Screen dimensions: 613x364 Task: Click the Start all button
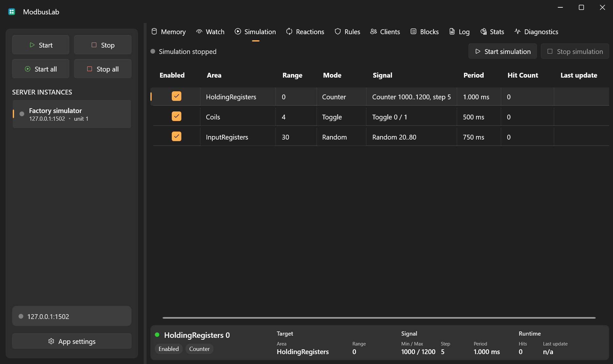click(41, 69)
